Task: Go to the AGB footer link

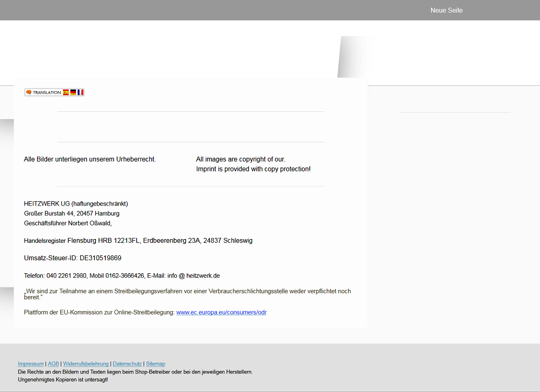Action: click(x=53, y=364)
